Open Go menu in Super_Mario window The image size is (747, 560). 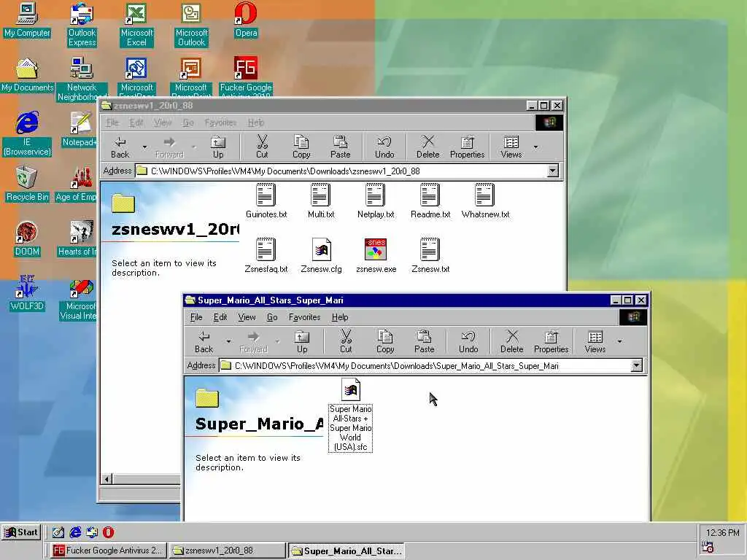[272, 317]
